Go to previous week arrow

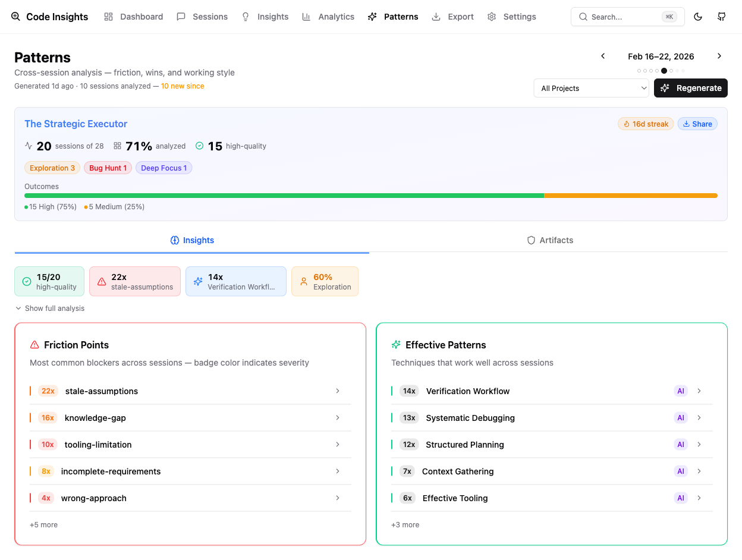tap(603, 56)
